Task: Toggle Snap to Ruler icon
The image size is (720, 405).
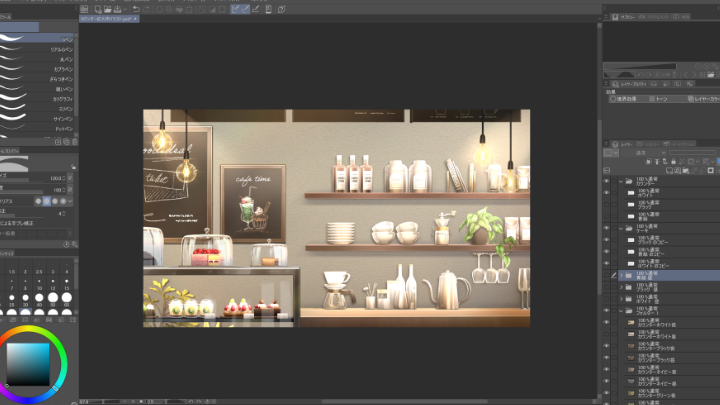Action: 235,9
